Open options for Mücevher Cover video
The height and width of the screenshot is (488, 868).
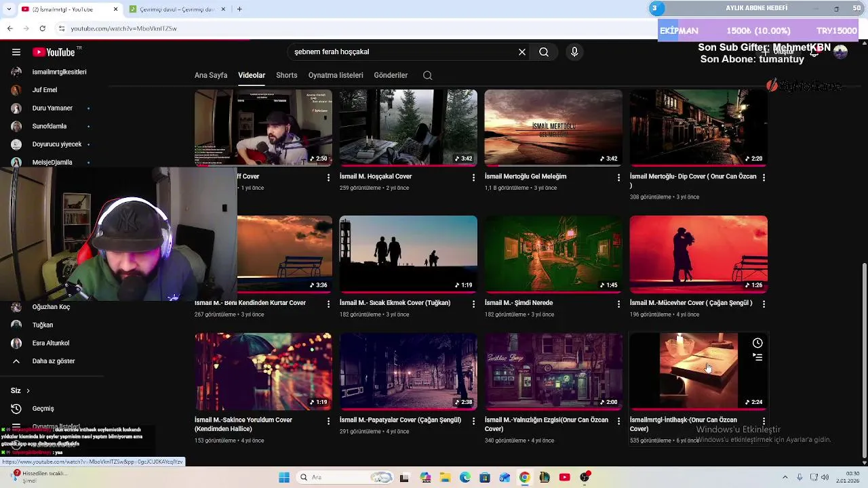click(764, 304)
